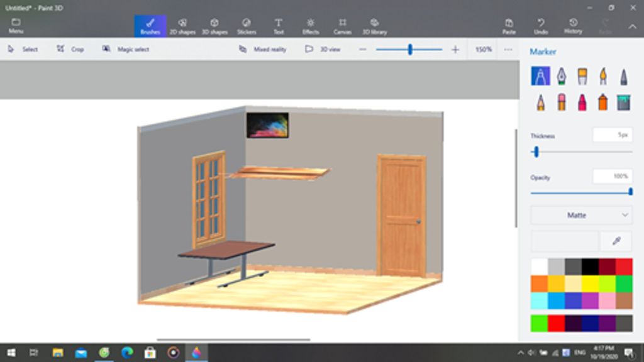Pick a color with the eyedropper
This screenshot has width=644, height=362.
616,241
